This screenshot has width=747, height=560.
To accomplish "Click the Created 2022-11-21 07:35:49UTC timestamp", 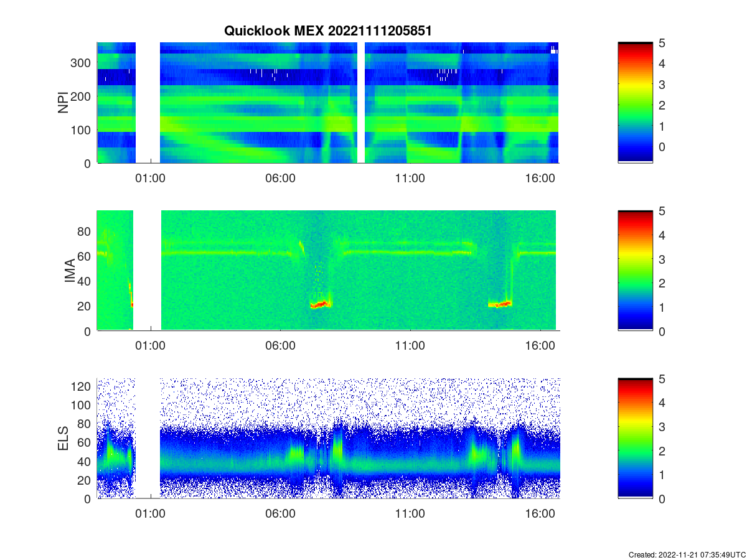I will click(x=687, y=554).
